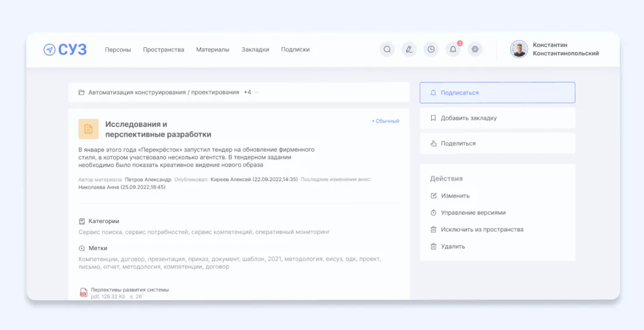Screen dimensions: 644x330
Task: Click the orange document icon beside title
Action: coord(88,129)
